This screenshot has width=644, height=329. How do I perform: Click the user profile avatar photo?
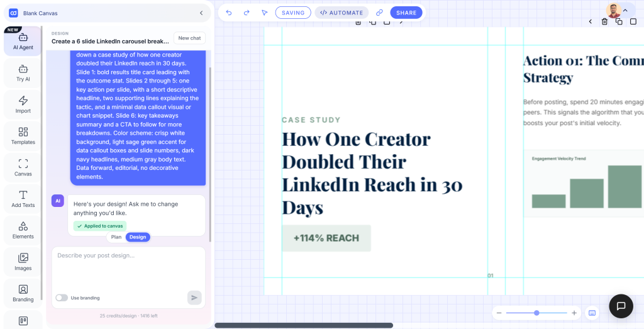click(614, 11)
